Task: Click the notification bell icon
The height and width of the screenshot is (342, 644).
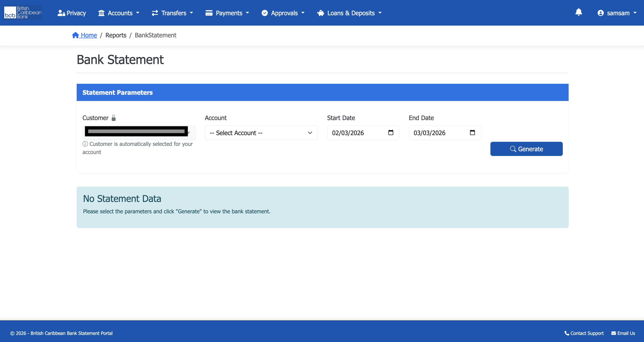Action: 578,12
